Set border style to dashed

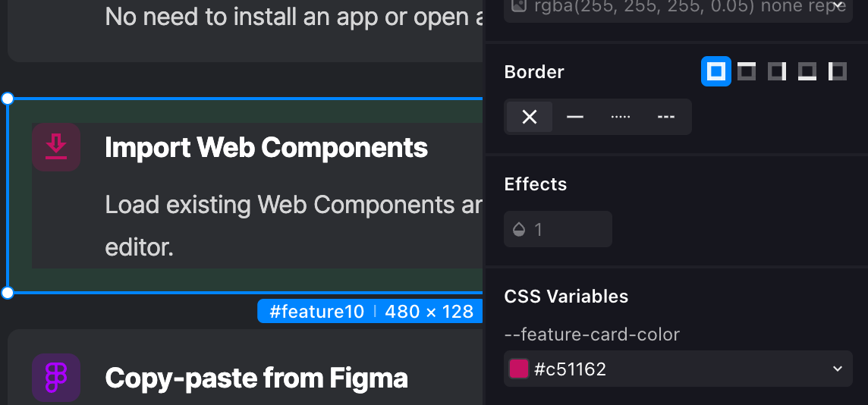point(666,117)
